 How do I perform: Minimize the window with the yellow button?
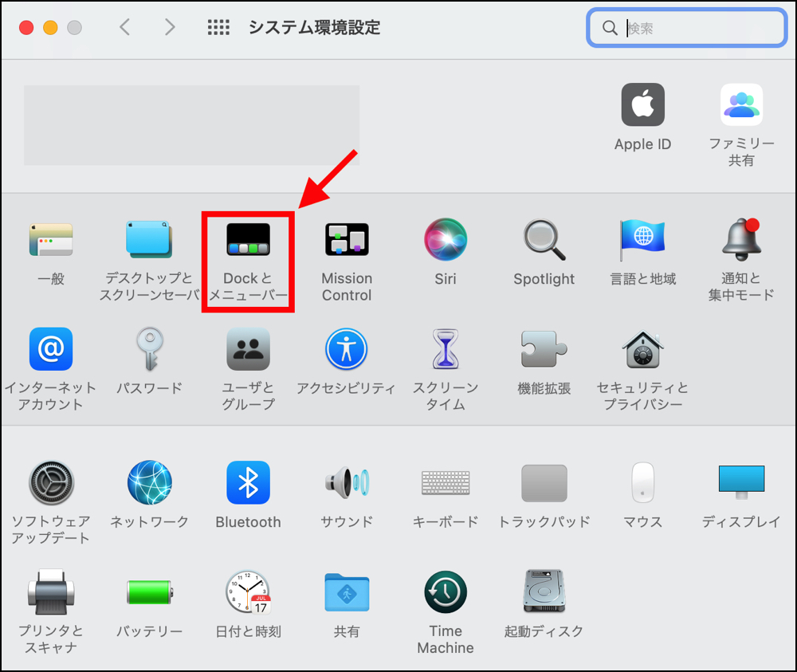point(50,27)
